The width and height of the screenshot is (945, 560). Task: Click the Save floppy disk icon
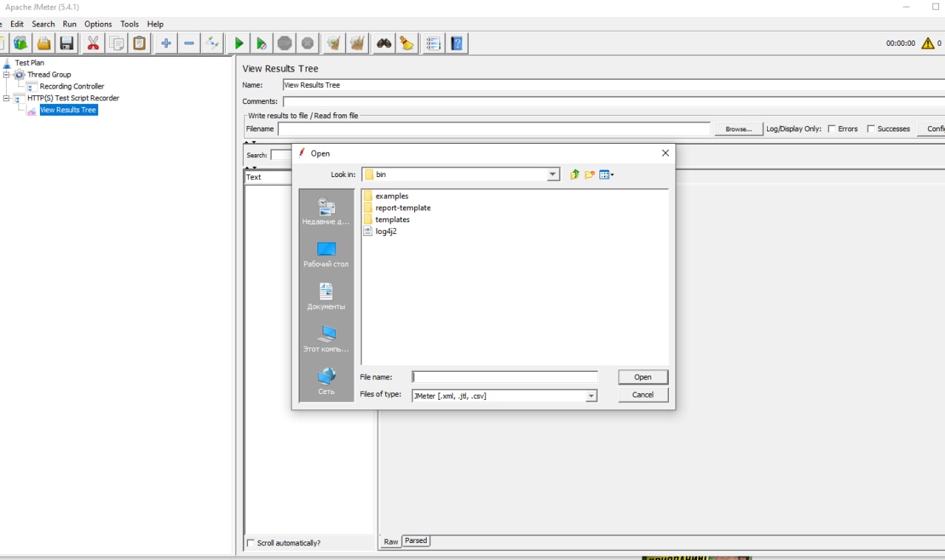66,44
